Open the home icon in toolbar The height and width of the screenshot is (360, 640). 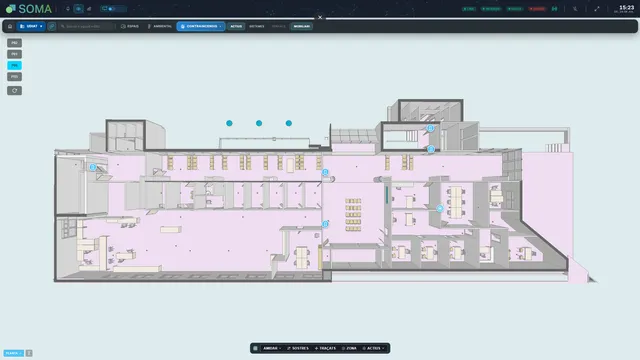[x=10, y=26]
